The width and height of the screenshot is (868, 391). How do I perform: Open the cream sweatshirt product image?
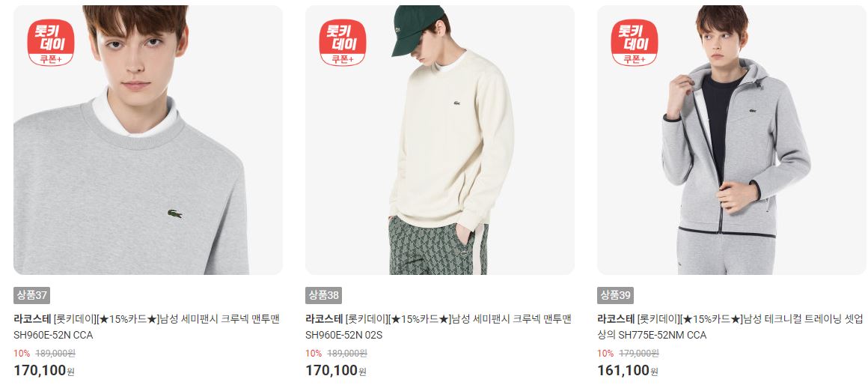tap(439, 140)
